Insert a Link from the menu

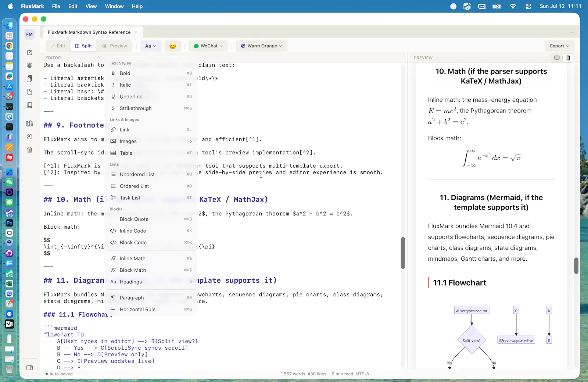(151, 130)
